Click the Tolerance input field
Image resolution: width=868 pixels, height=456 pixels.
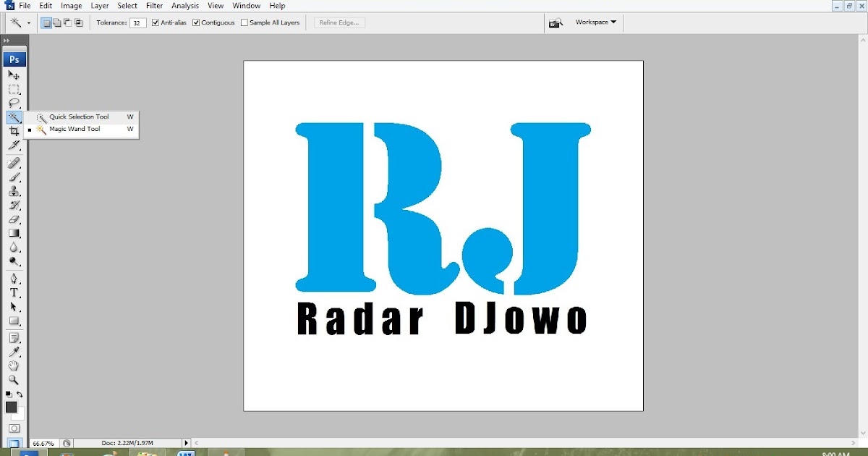point(137,22)
